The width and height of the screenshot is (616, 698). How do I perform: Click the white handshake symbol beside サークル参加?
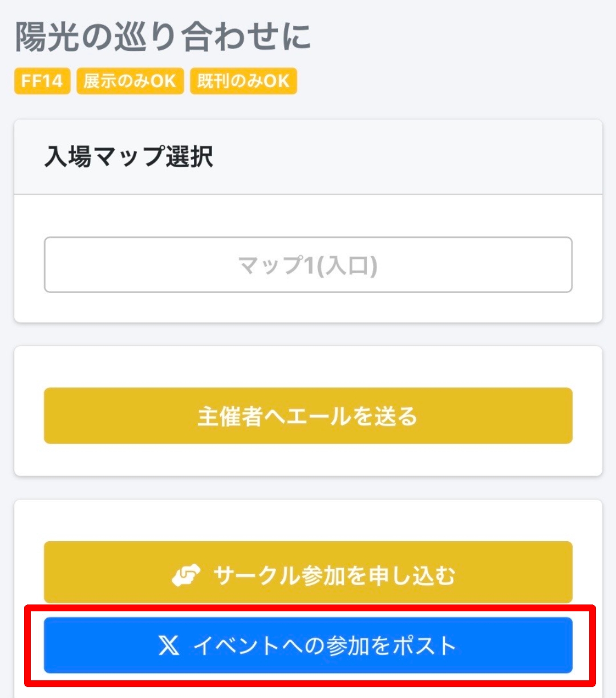pos(186,575)
